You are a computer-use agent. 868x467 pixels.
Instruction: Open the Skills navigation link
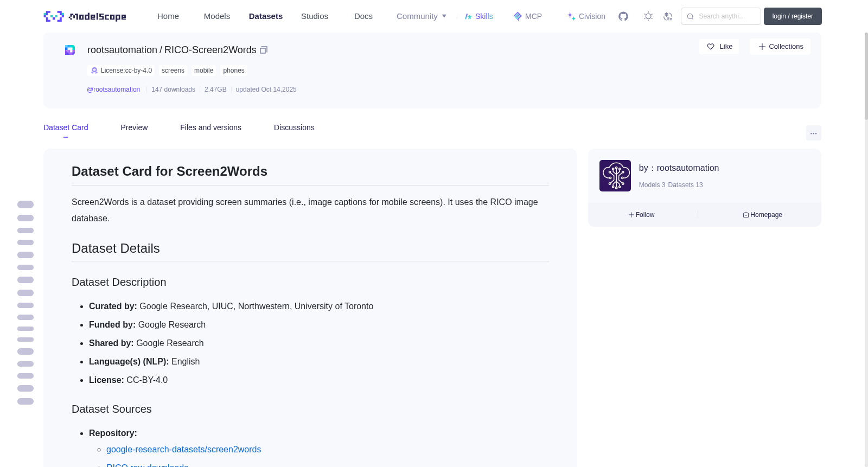(478, 16)
